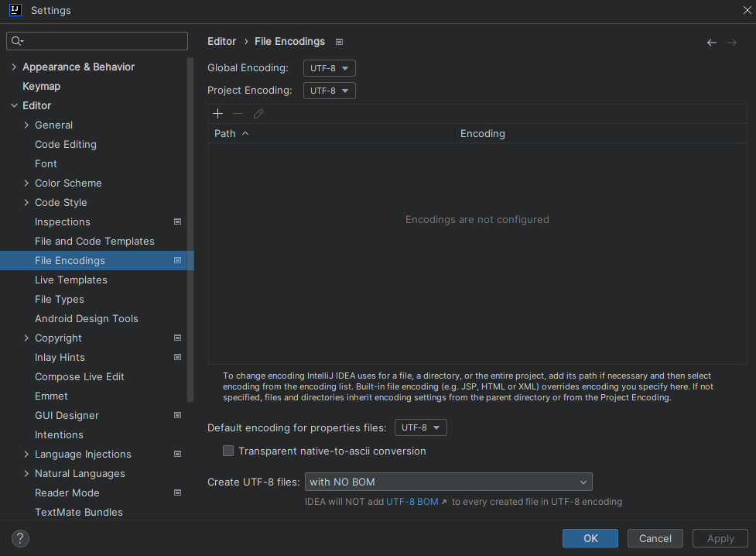Expand the General node

pyautogui.click(x=26, y=125)
